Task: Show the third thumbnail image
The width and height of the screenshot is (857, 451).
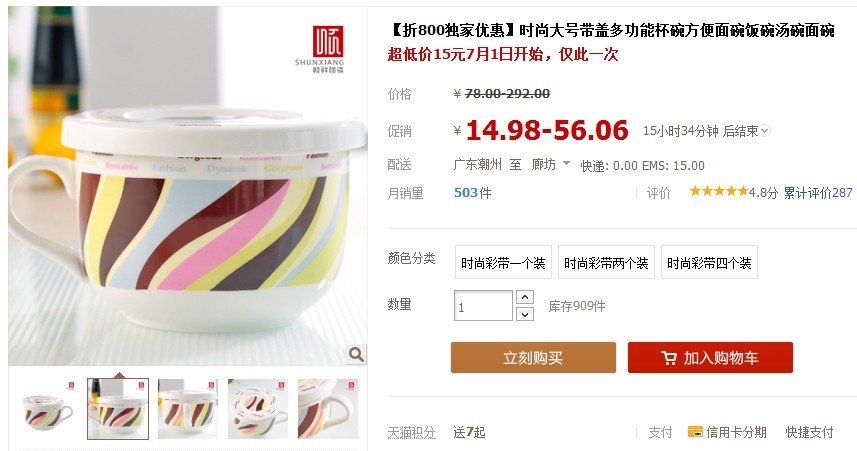Action: pos(188,409)
